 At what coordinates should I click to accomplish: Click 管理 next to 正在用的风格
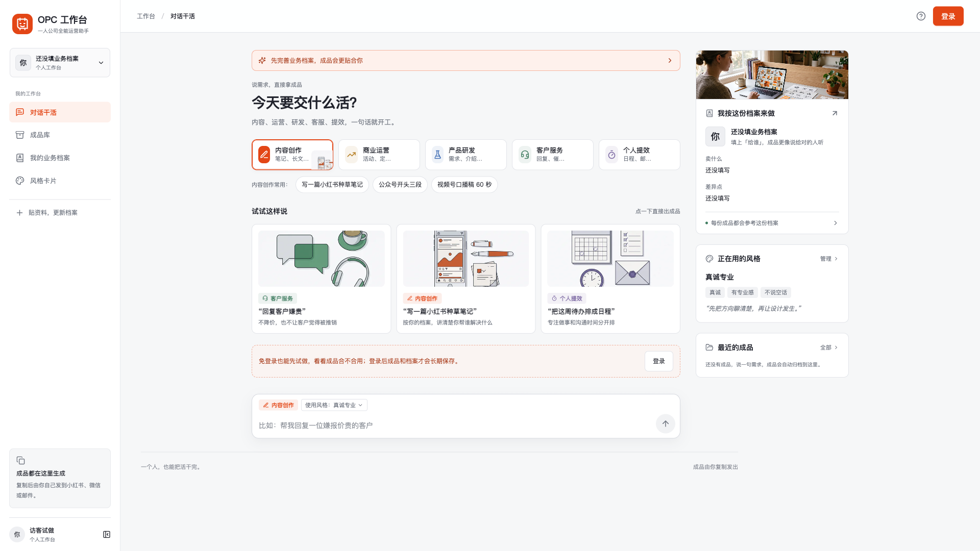(829, 259)
